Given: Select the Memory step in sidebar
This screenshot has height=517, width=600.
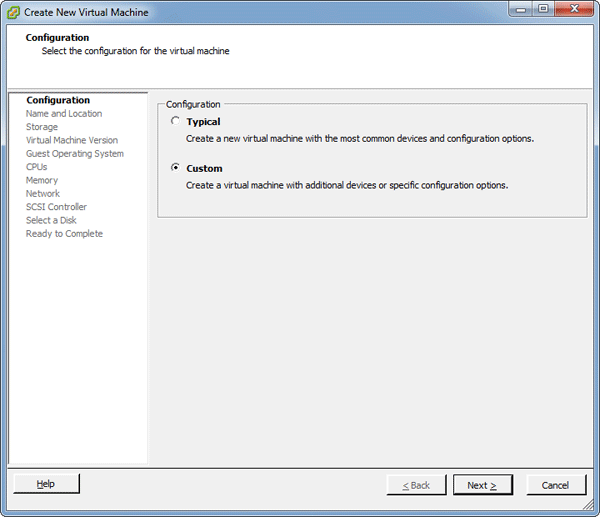Looking at the screenshot, I should [x=42, y=180].
